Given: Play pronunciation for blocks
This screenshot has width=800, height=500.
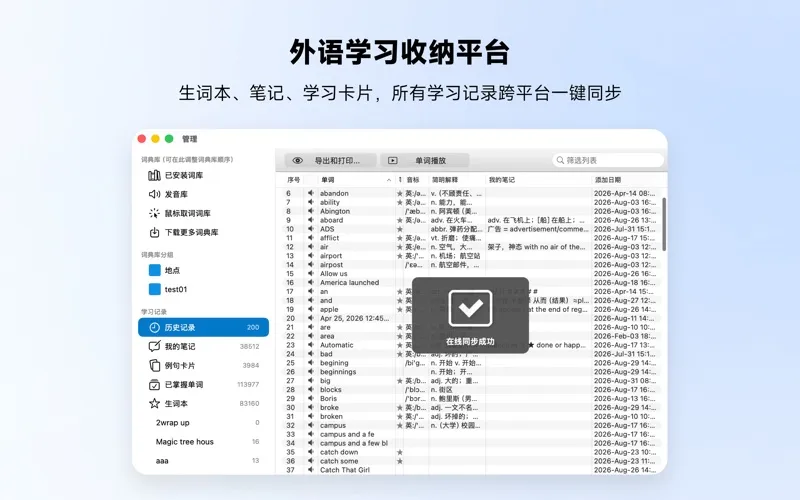Looking at the screenshot, I should [x=311, y=390].
